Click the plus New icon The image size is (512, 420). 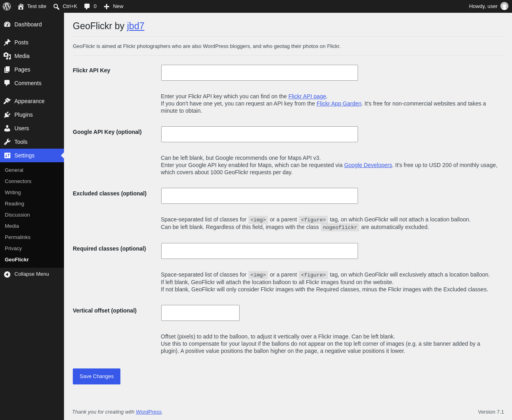(x=107, y=6)
